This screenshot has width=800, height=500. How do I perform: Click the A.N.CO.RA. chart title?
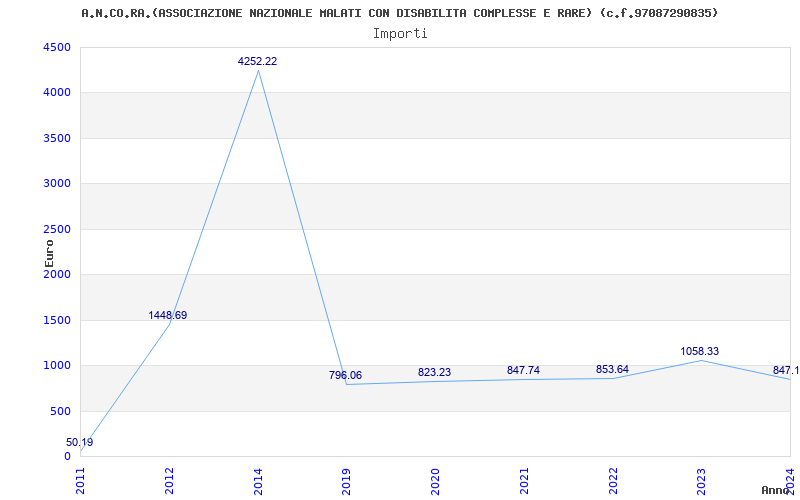(399, 13)
